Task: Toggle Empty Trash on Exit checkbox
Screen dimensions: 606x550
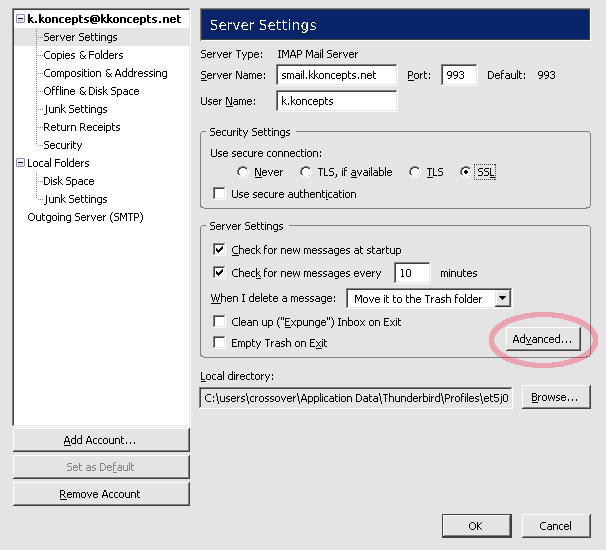Action: (x=219, y=342)
